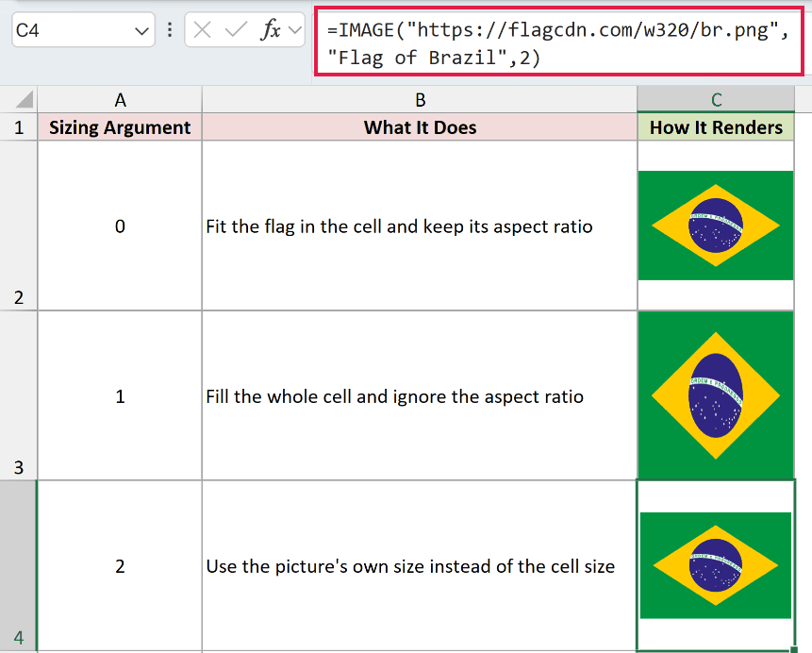
Task: Expand the formula bar chevron
Action: coord(296,30)
